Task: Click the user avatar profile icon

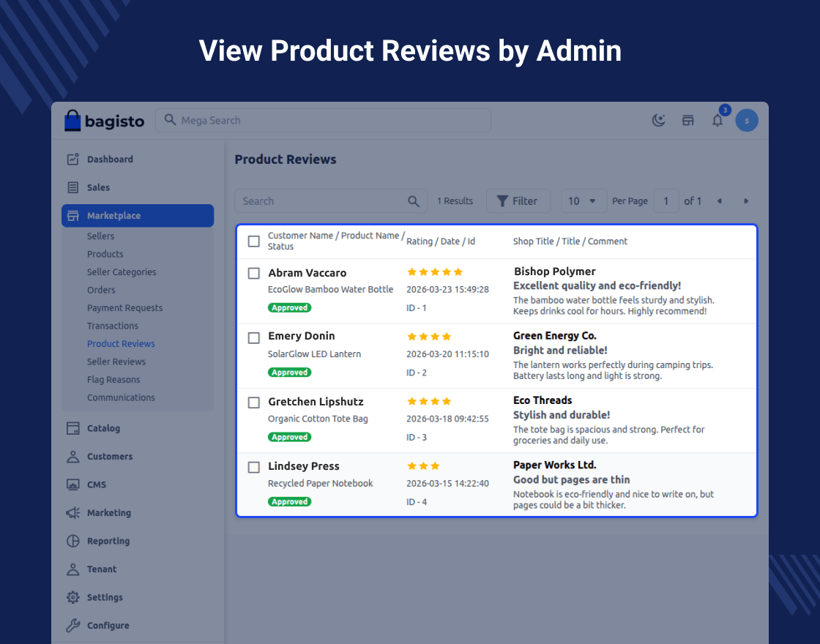Action: [x=747, y=121]
